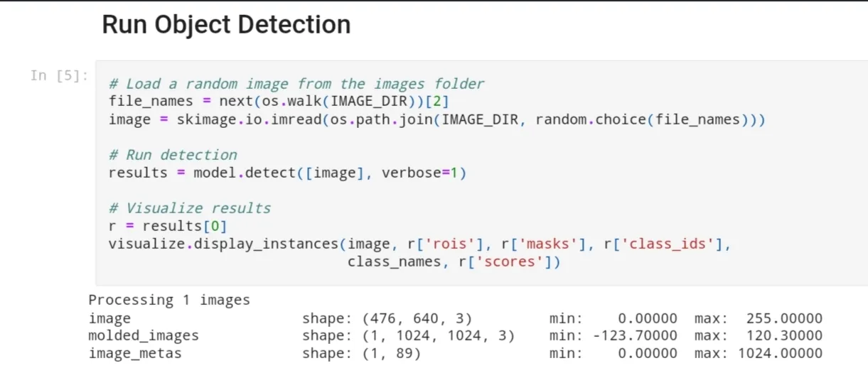
Task: Click the image_metas output row label
Action: tap(135, 353)
